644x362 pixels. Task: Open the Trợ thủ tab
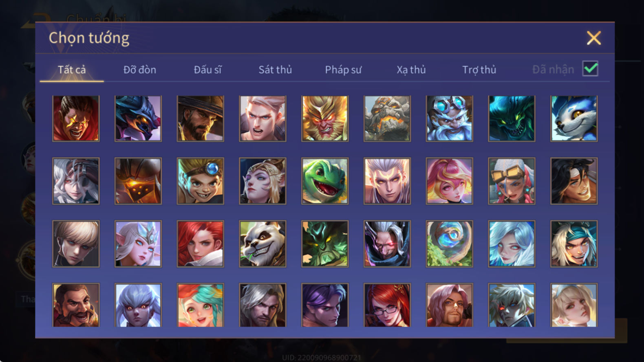[479, 70]
